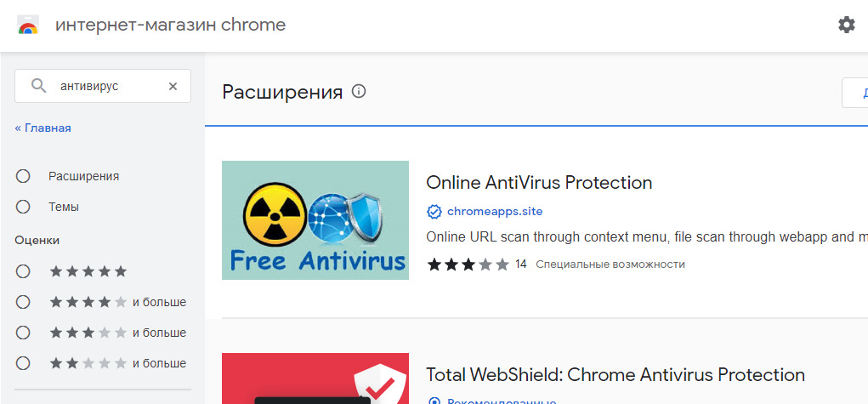The width and height of the screenshot is (868, 404).
Task: Choose the four stars and more filter
Action: point(23,302)
